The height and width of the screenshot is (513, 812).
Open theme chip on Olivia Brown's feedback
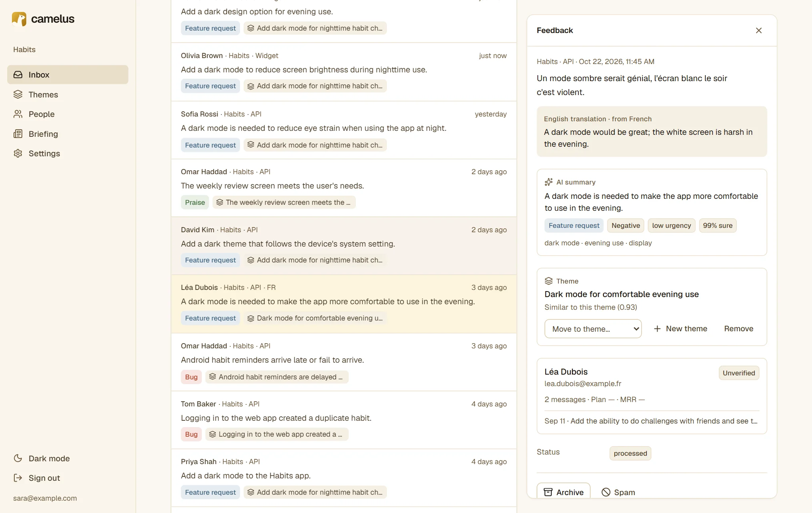[x=315, y=86]
